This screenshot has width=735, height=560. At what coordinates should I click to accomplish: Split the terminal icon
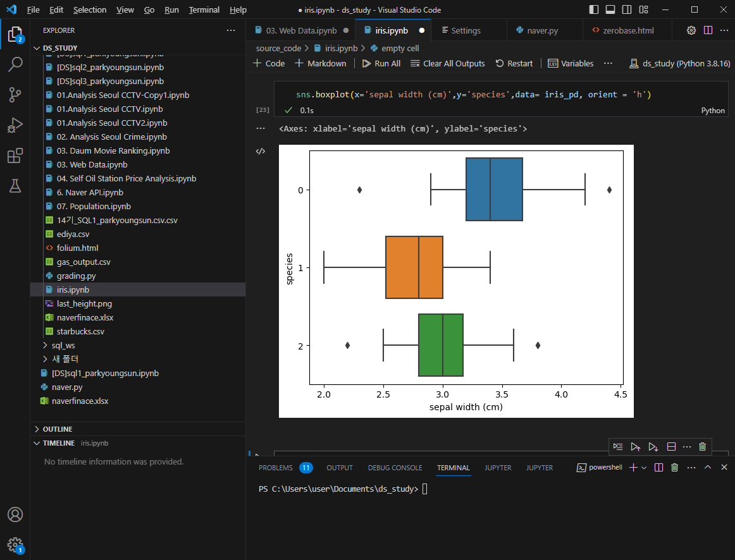[658, 467]
